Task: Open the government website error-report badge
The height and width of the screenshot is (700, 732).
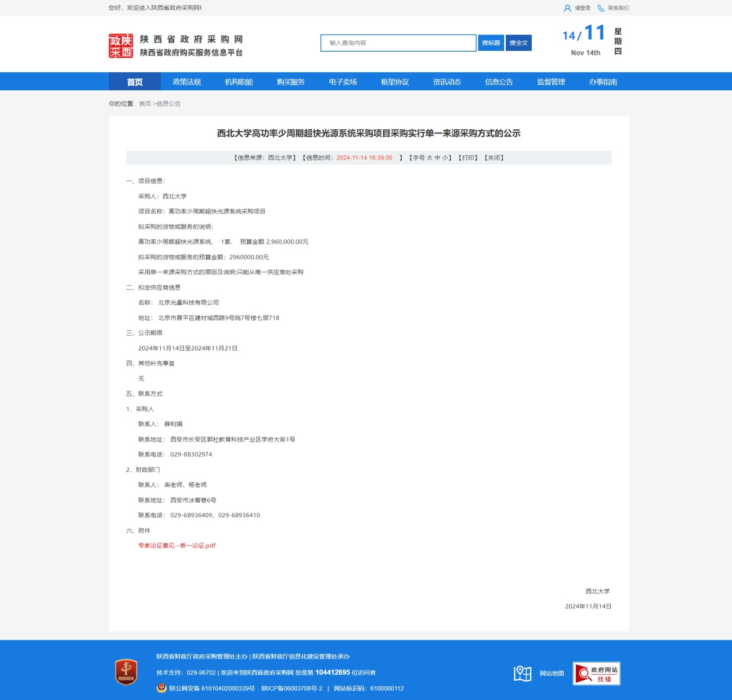Action: (596, 674)
